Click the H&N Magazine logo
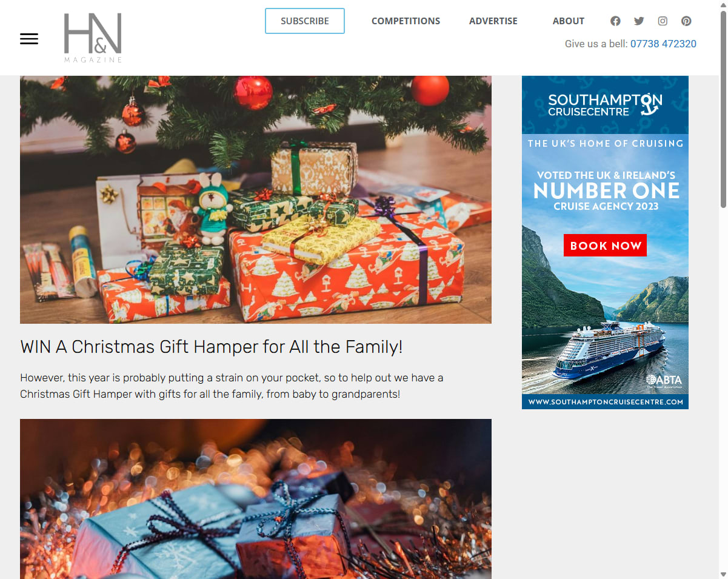Screen dimensions: 728x579 pyautogui.click(x=93, y=38)
